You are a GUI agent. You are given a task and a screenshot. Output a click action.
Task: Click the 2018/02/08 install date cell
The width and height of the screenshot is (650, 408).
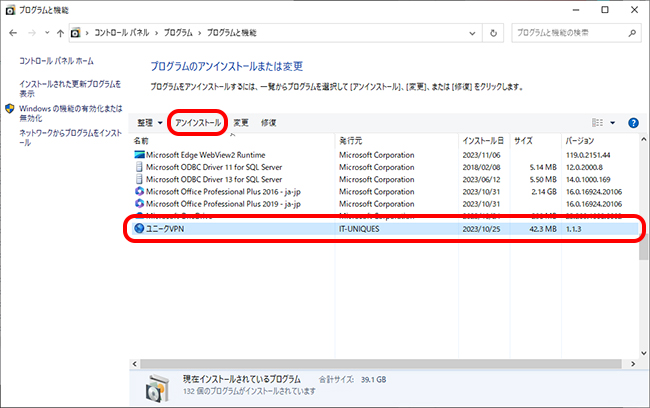pos(481,167)
